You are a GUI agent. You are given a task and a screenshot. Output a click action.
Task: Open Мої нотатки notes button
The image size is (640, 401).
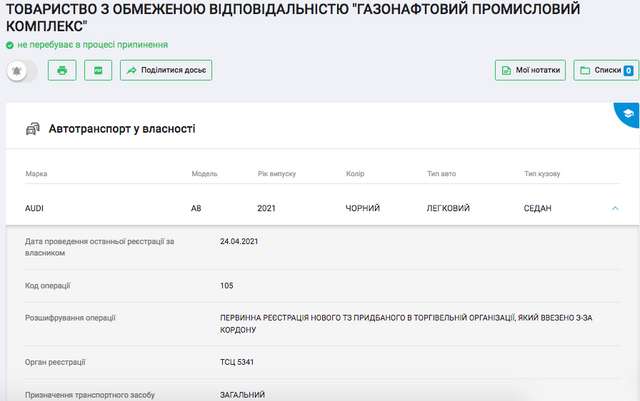[x=530, y=70]
